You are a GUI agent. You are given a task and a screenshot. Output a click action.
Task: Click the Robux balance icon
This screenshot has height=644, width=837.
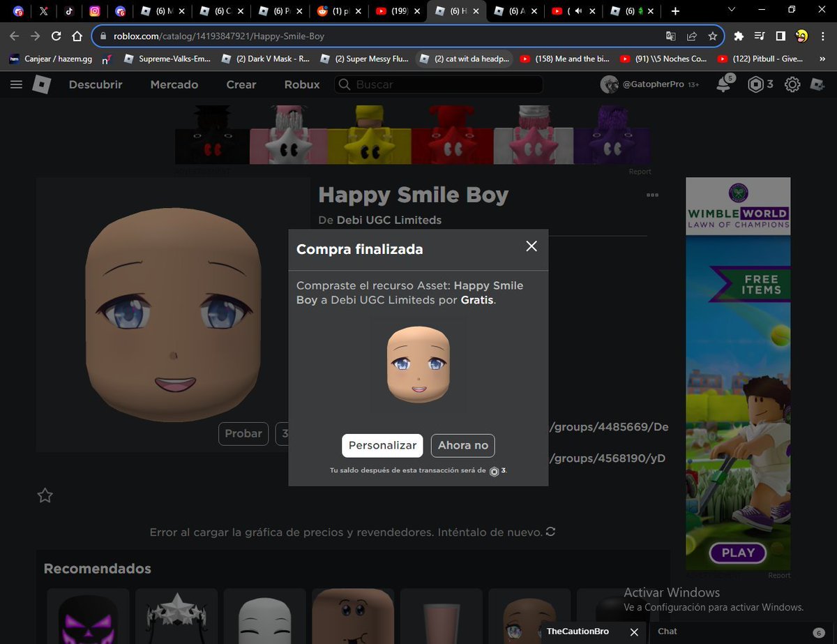point(755,84)
